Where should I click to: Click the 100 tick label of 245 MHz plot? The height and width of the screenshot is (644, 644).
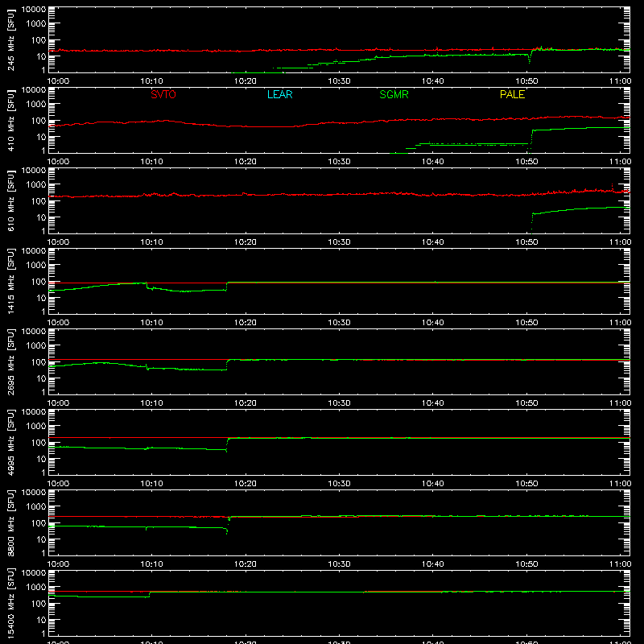(39, 40)
